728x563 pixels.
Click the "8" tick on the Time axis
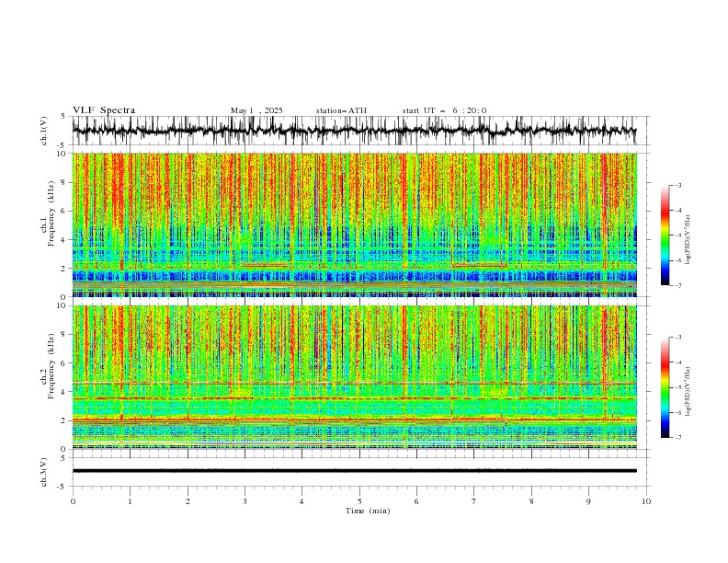(531, 501)
